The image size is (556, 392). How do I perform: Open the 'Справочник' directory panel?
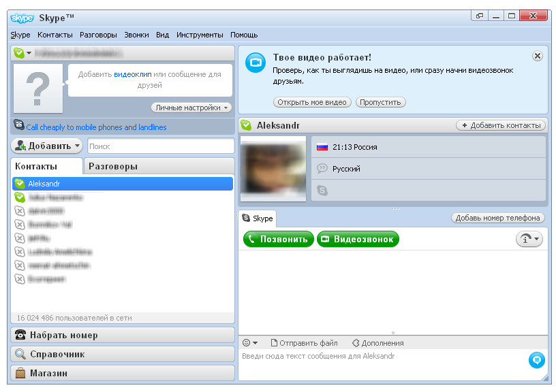[x=123, y=354]
